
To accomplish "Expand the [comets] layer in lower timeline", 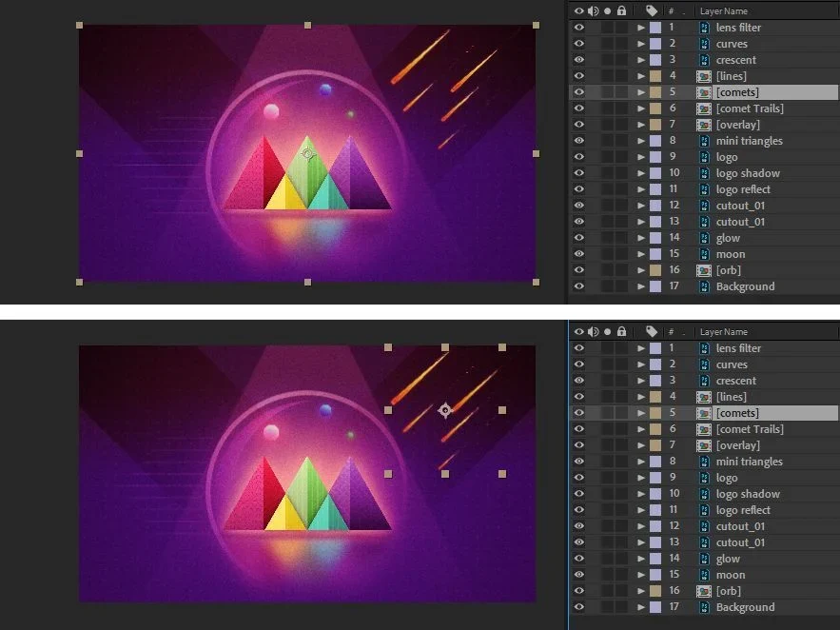I will pos(641,412).
